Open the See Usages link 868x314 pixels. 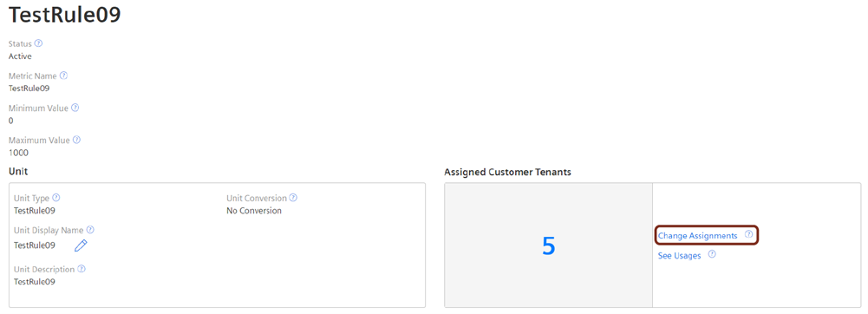click(679, 256)
